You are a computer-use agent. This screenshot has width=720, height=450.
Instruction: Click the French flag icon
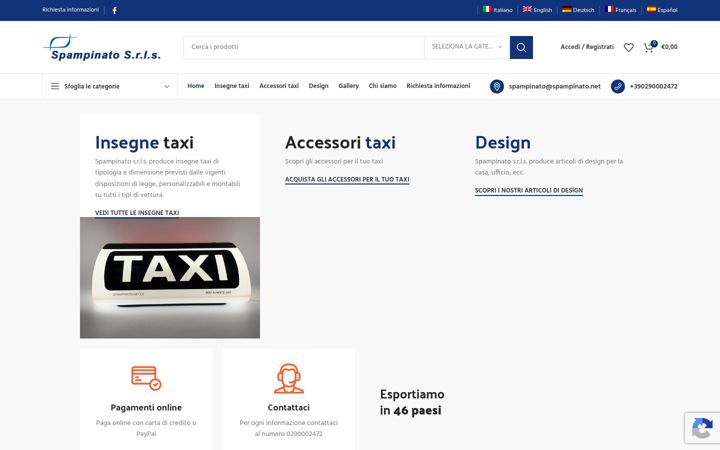[x=609, y=9]
